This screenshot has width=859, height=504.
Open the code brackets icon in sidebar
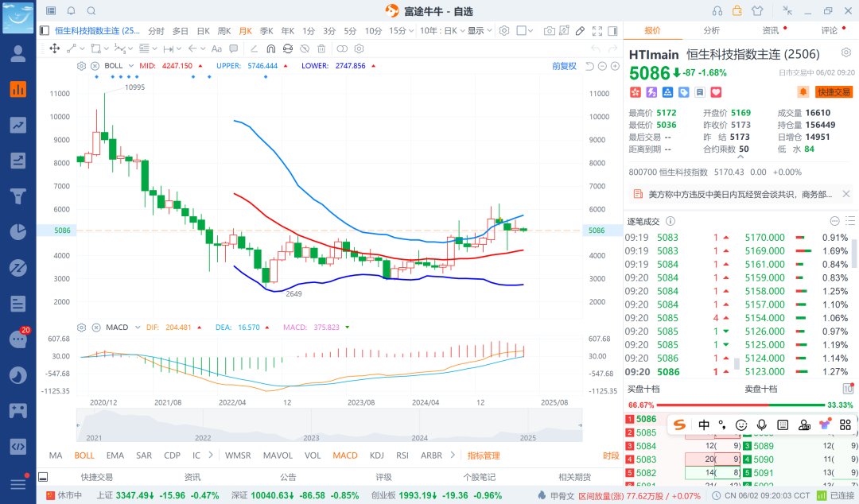coord(18,447)
